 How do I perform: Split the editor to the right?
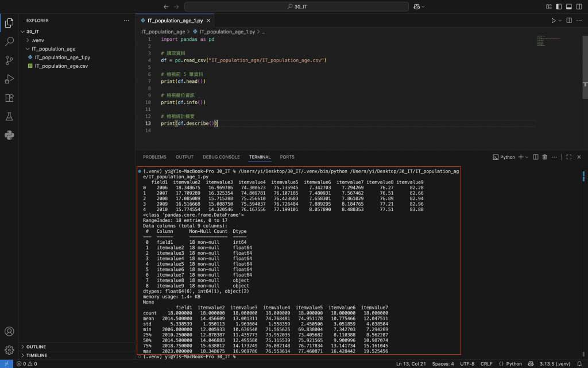[569, 21]
